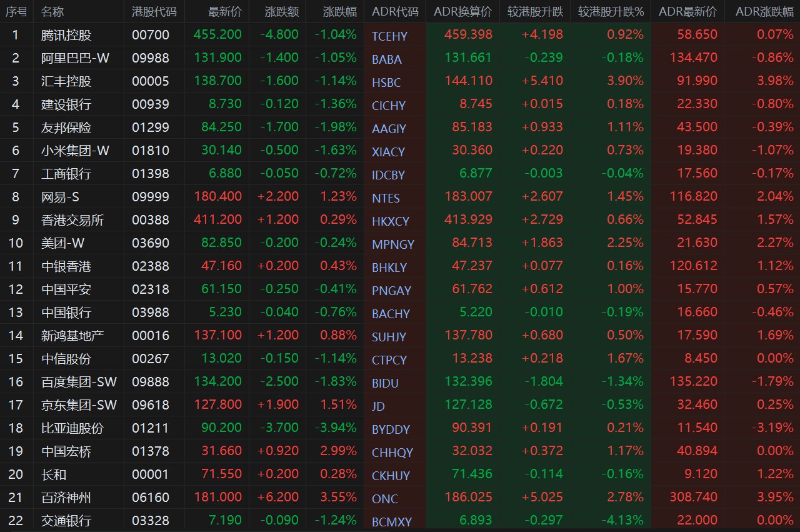Click the ADR code IDCBY

pos(388,175)
